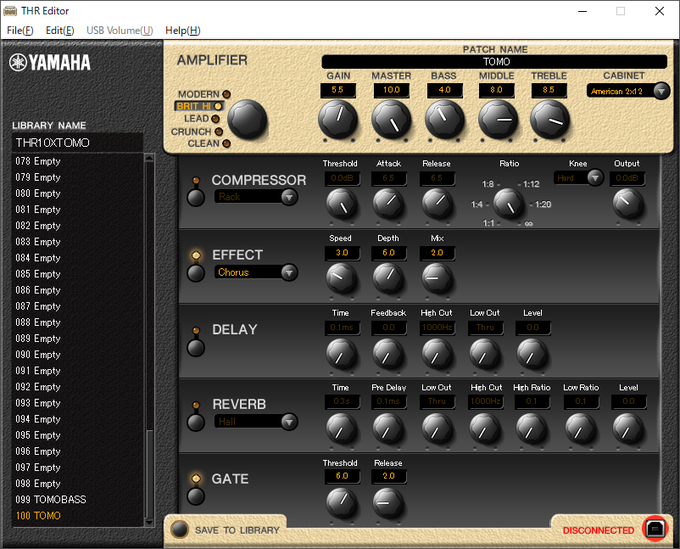This screenshot has width=680, height=549.
Task: Click the Reverb High Ratio knob
Action: (531, 428)
